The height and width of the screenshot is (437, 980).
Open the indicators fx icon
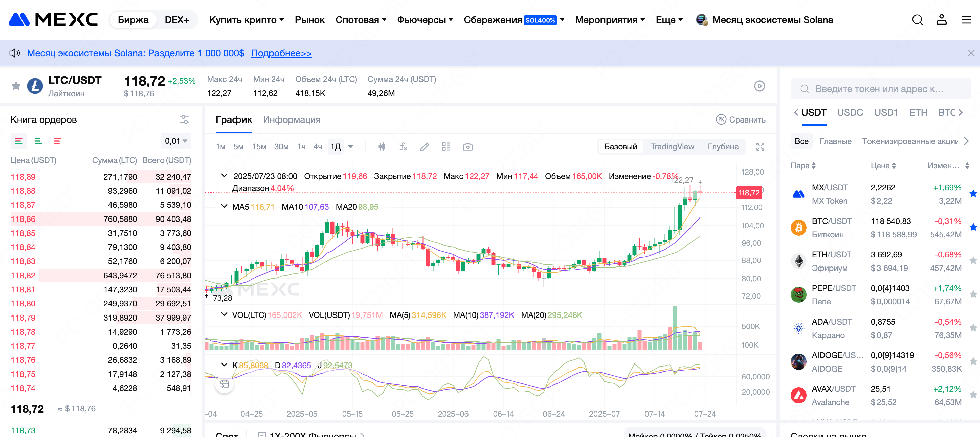coord(403,147)
